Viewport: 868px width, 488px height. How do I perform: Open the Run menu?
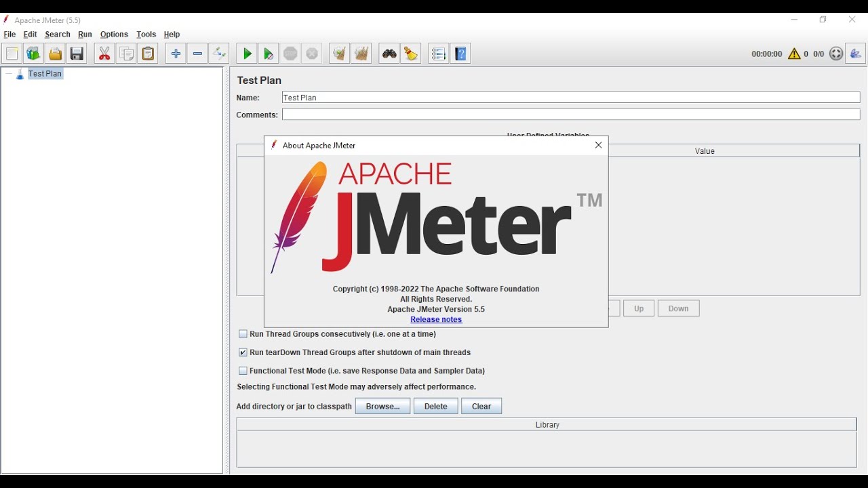coord(85,35)
